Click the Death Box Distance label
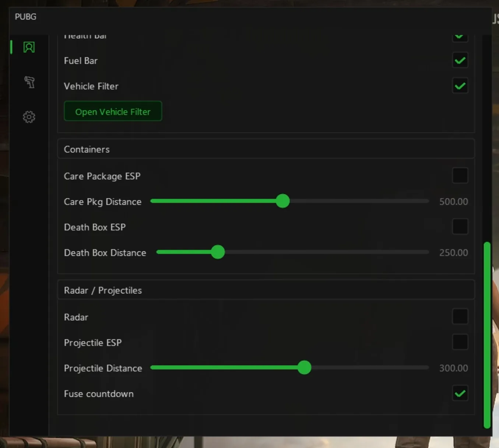The image size is (499, 448). (x=105, y=253)
